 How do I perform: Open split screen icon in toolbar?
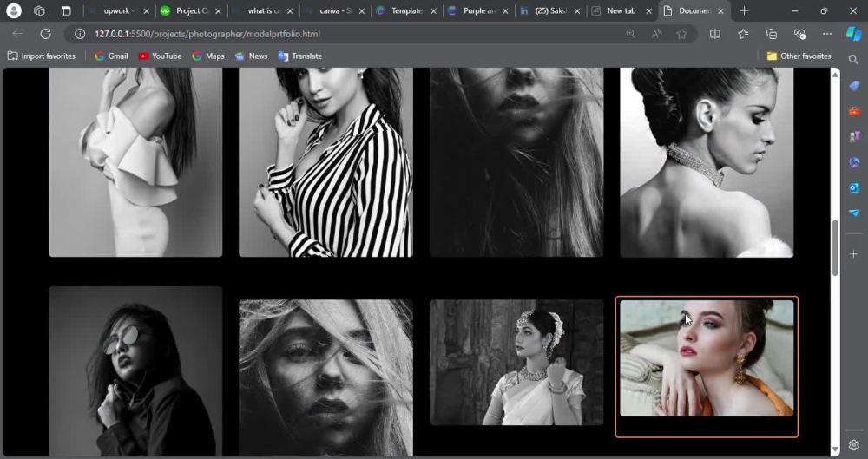[715, 34]
